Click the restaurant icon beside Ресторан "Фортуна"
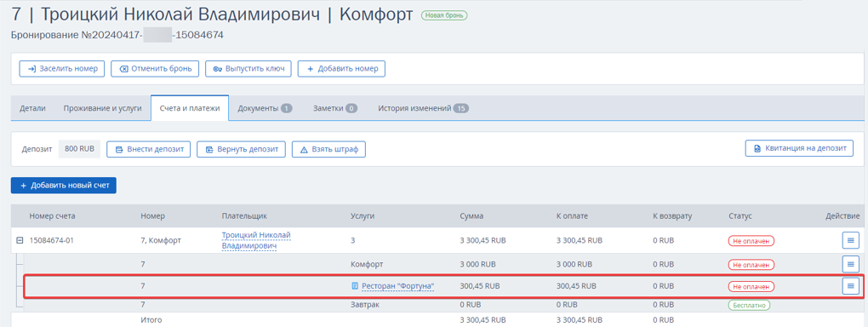Image resolution: width=868 pixels, height=327 pixels. point(356,286)
